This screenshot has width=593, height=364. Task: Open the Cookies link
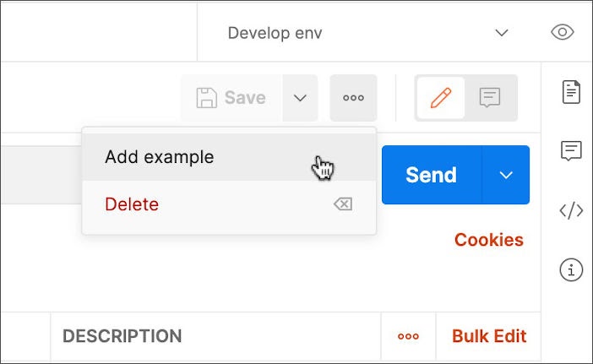[488, 240]
